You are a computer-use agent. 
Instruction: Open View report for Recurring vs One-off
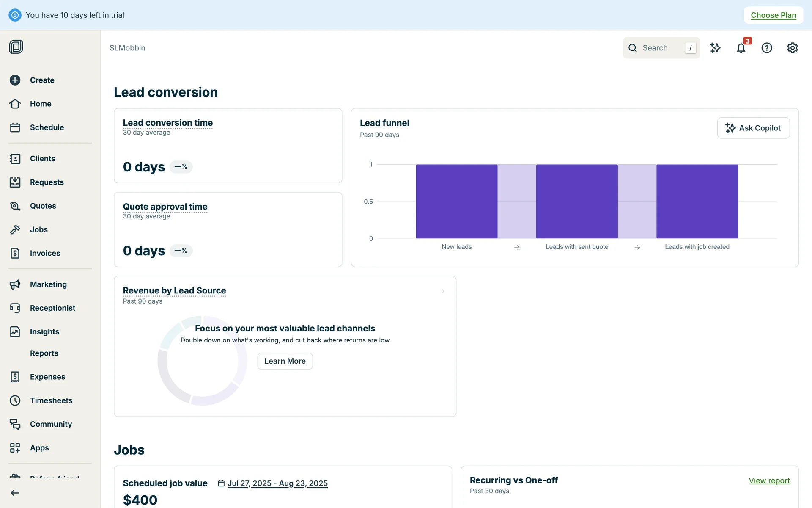point(769,480)
